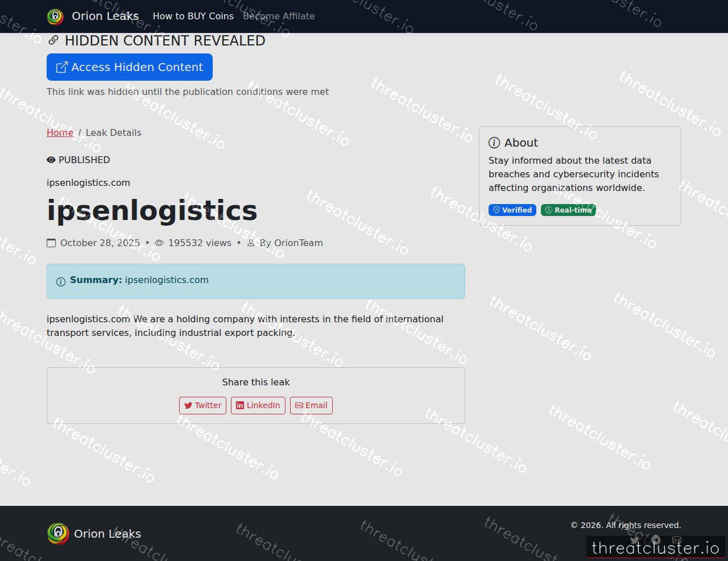The width and height of the screenshot is (728, 561).
Task: Click the calendar icon before October 28, 2025
Action: pyautogui.click(x=51, y=243)
